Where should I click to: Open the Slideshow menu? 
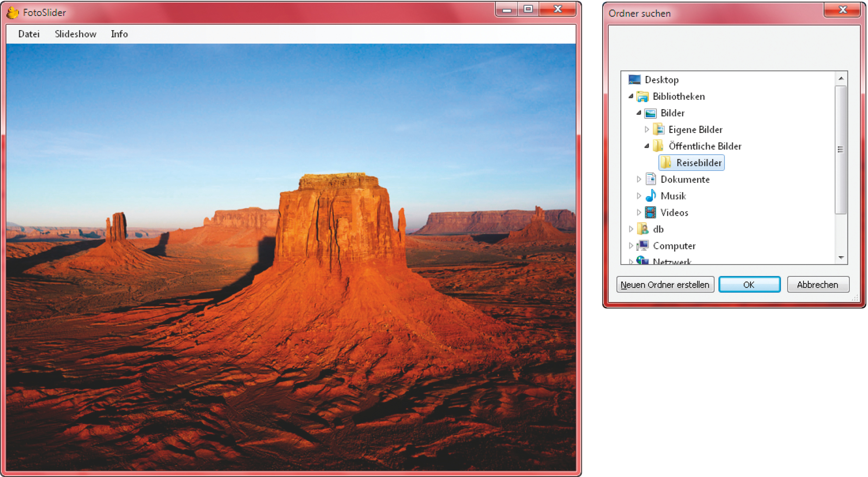pos(75,34)
